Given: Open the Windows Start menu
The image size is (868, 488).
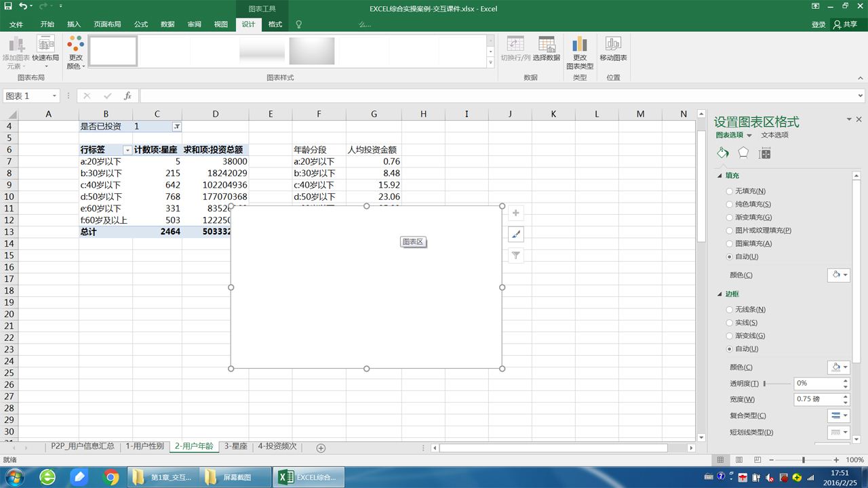Looking at the screenshot, I should 14,477.
